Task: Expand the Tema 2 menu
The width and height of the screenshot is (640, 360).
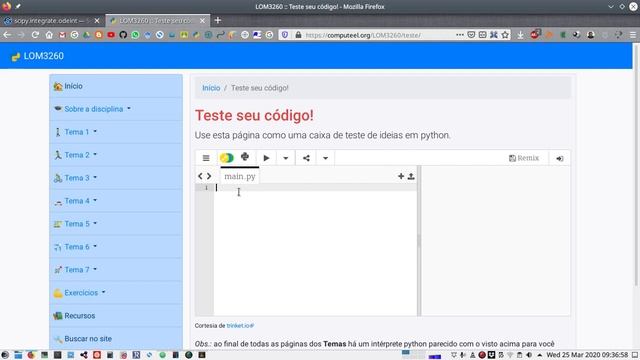Action: pos(116,155)
